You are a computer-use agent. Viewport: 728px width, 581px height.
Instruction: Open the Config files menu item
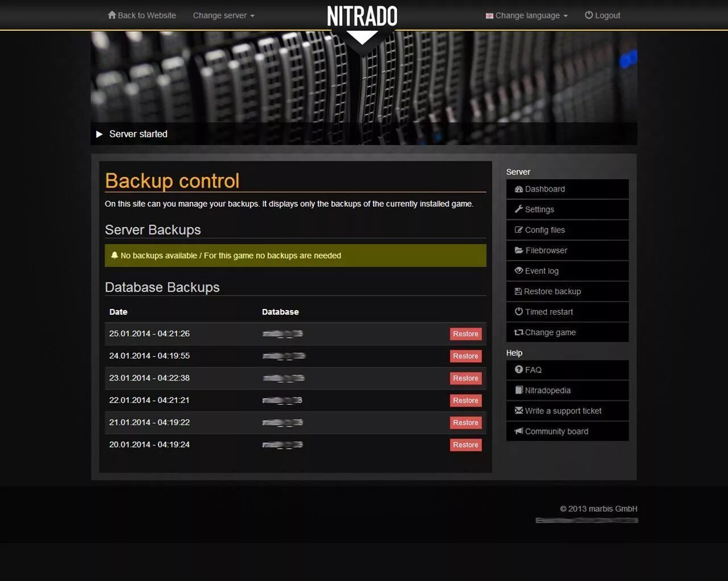[567, 230]
